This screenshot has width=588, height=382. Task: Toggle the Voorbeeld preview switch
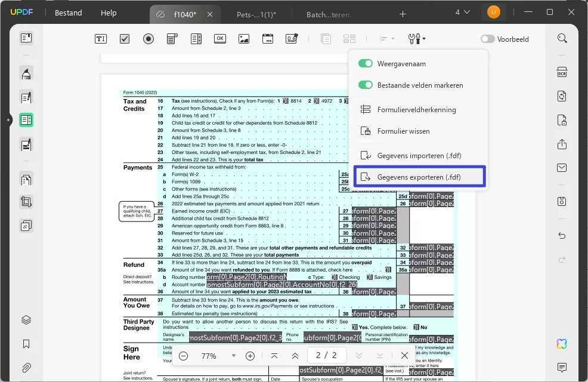[x=487, y=39]
